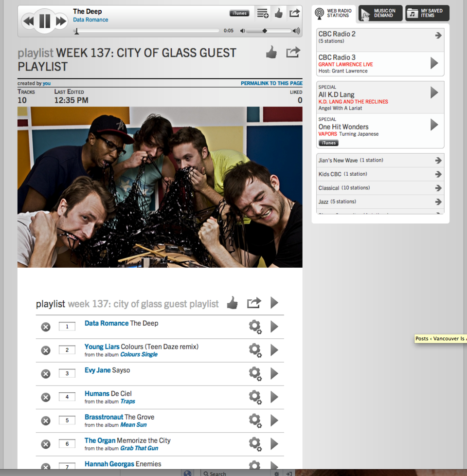
Task: Switch to the Web Radio Stations tab
Action: (334, 13)
